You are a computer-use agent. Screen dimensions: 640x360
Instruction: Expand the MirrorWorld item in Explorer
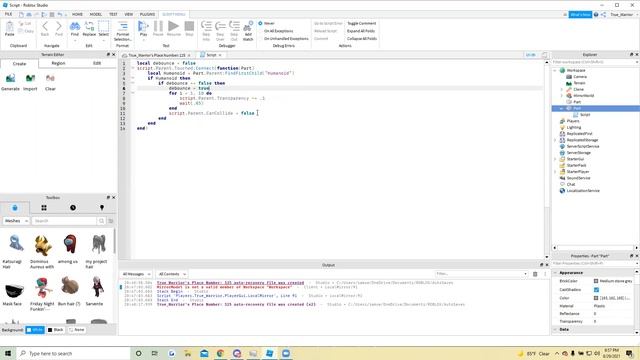(x=562, y=96)
